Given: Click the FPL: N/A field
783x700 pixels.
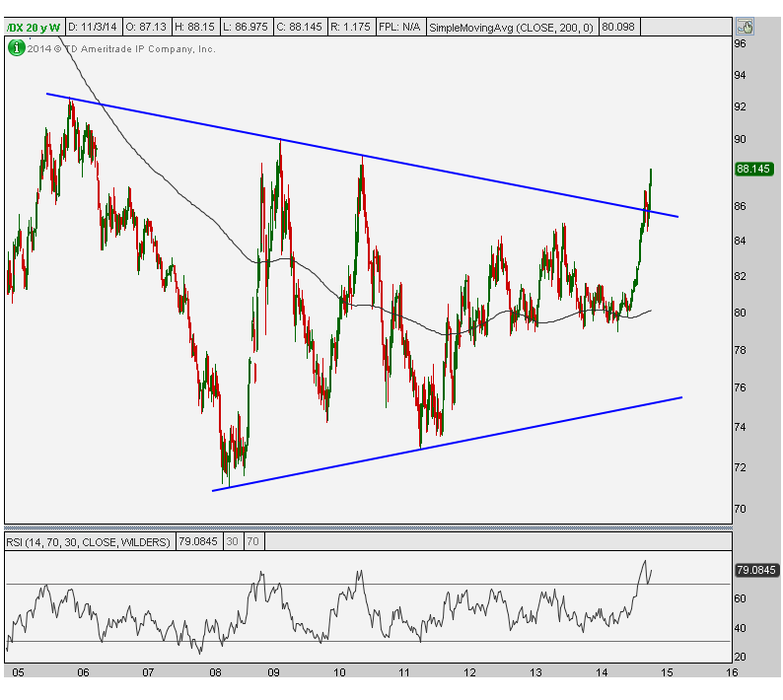Looking at the screenshot, I should click(x=400, y=27).
